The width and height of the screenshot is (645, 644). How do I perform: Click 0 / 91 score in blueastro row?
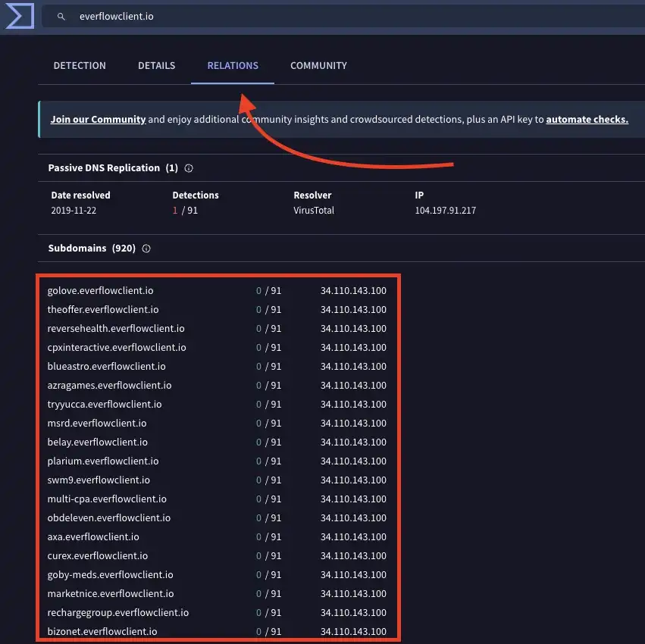tap(268, 366)
